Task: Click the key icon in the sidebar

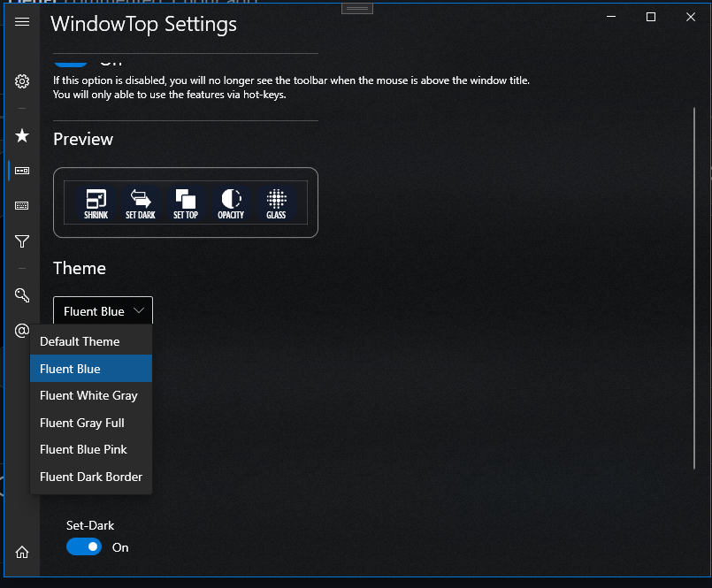Action: 21,294
